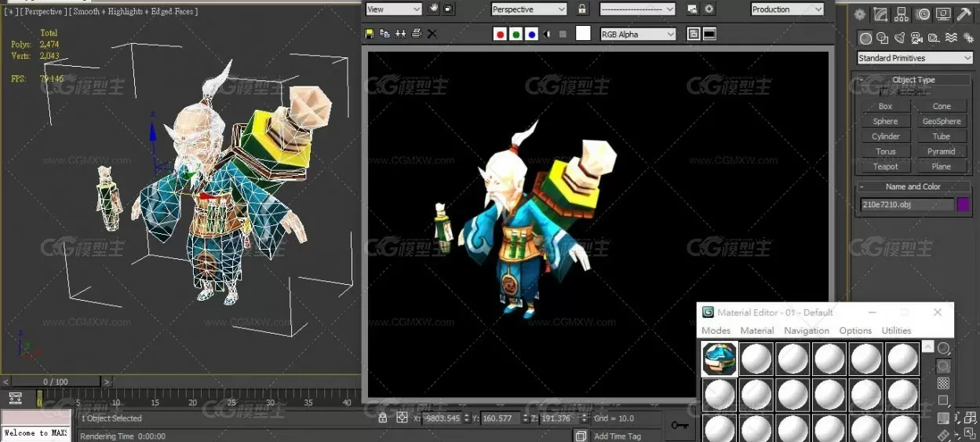Open the Hierarchy command panel tab

[902, 14]
